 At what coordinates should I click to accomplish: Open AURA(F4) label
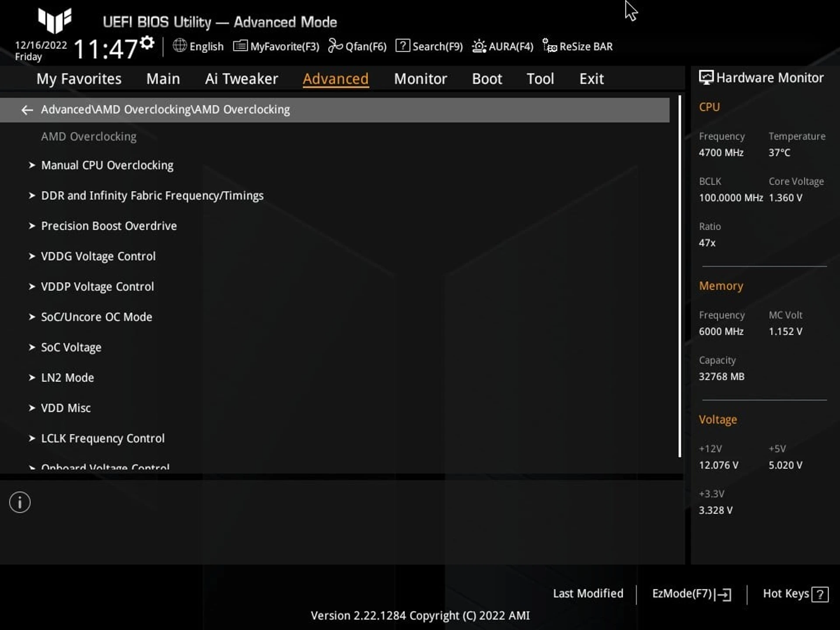[511, 46]
